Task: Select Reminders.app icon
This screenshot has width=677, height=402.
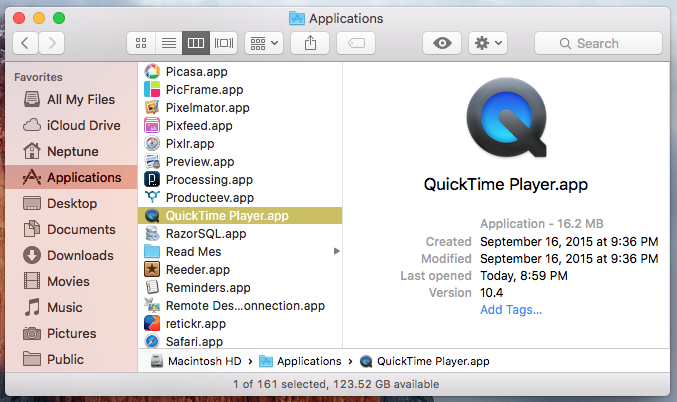Action: pyautogui.click(x=152, y=287)
